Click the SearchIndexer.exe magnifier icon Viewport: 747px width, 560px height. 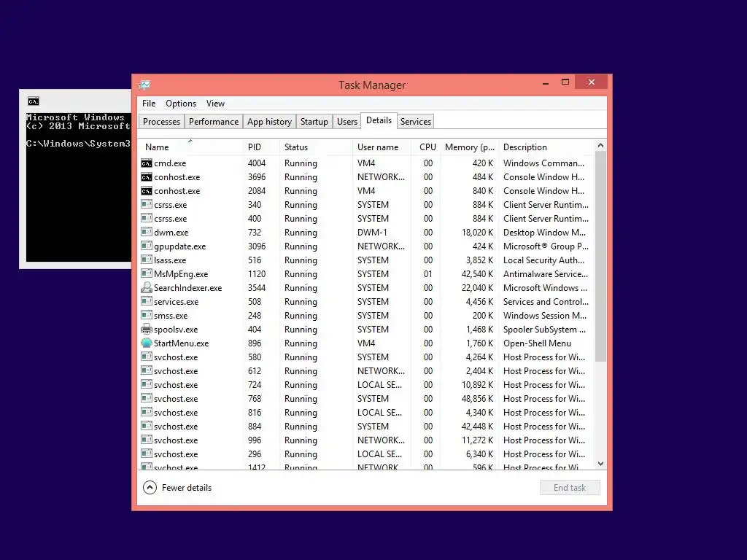point(146,287)
